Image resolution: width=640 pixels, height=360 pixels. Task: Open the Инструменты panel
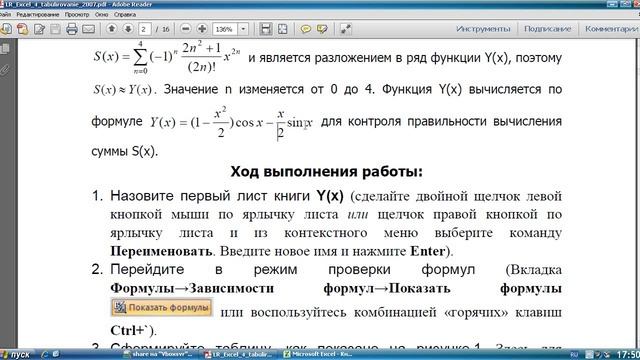[x=483, y=29]
